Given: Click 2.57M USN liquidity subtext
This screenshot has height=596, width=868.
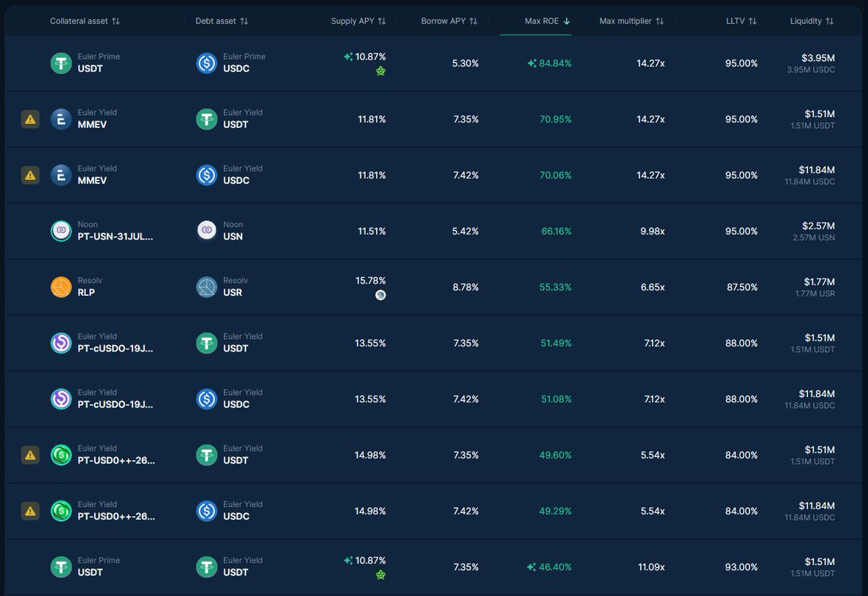Looking at the screenshot, I should [x=814, y=237].
